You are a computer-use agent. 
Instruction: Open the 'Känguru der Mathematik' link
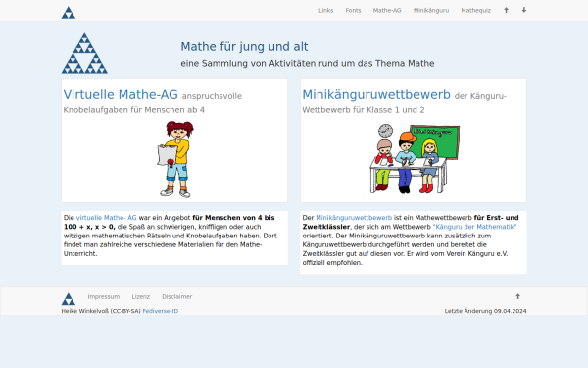tap(474, 227)
